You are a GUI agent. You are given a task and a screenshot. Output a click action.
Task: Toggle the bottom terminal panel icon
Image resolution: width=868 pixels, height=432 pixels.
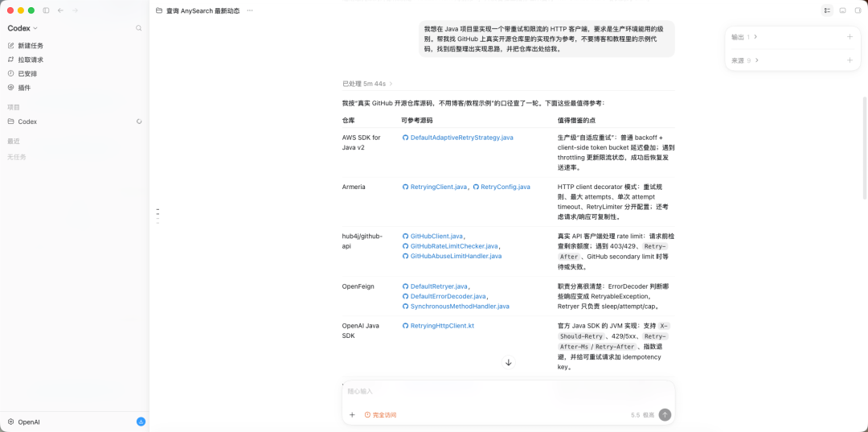842,10
